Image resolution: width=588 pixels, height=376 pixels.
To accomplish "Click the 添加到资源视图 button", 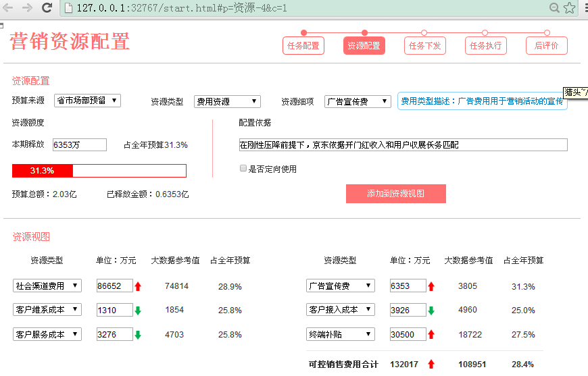I will [x=395, y=194].
